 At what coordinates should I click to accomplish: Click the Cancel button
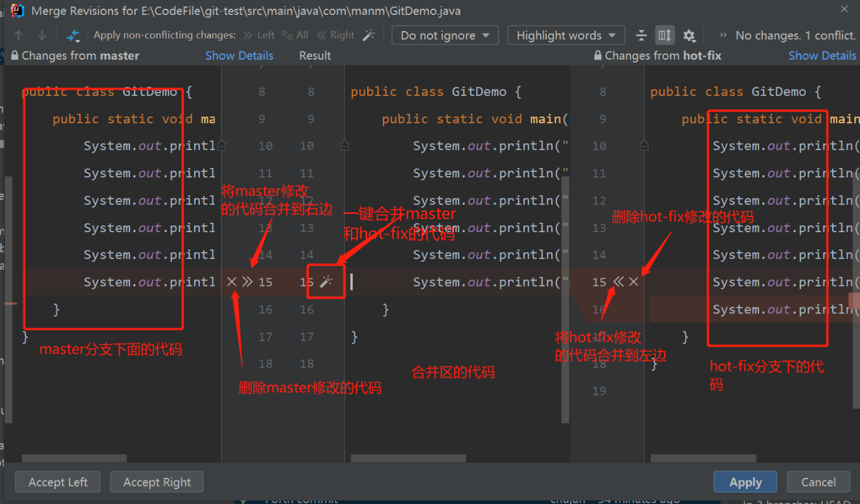[x=818, y=482]
